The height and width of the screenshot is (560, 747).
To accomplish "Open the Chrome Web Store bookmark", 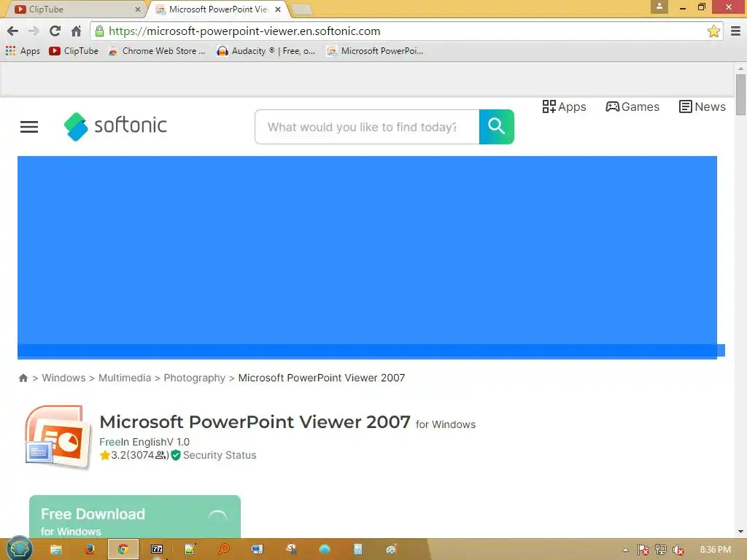I will point(157,51).
